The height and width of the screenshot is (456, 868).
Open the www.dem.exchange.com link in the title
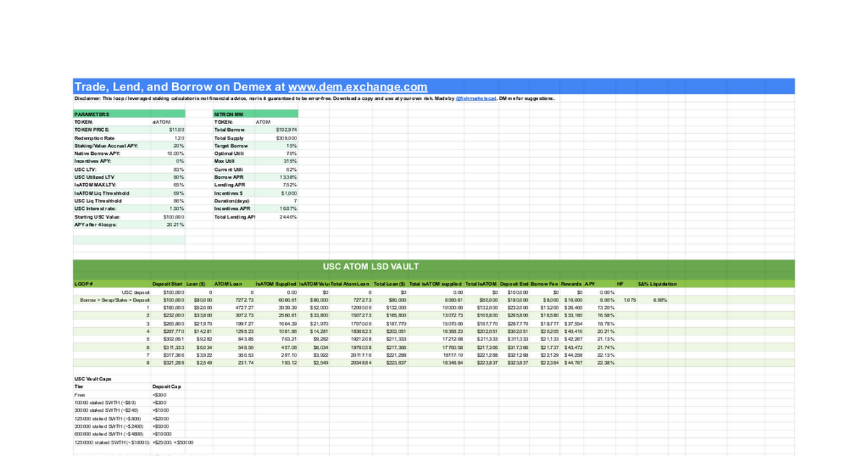(x=357, y=86)
